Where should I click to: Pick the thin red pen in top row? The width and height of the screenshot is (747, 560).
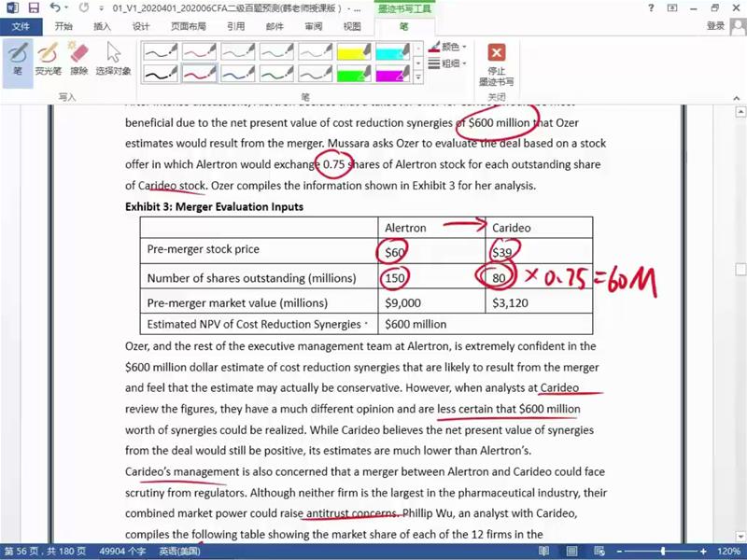pos(199,51)
